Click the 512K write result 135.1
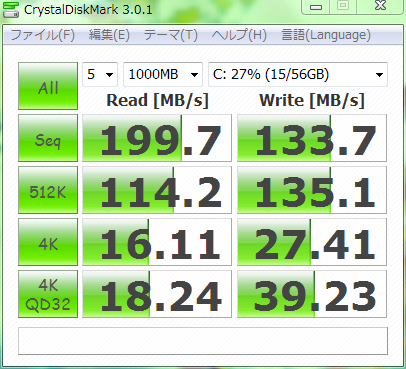406x369 pixels. 312,190
